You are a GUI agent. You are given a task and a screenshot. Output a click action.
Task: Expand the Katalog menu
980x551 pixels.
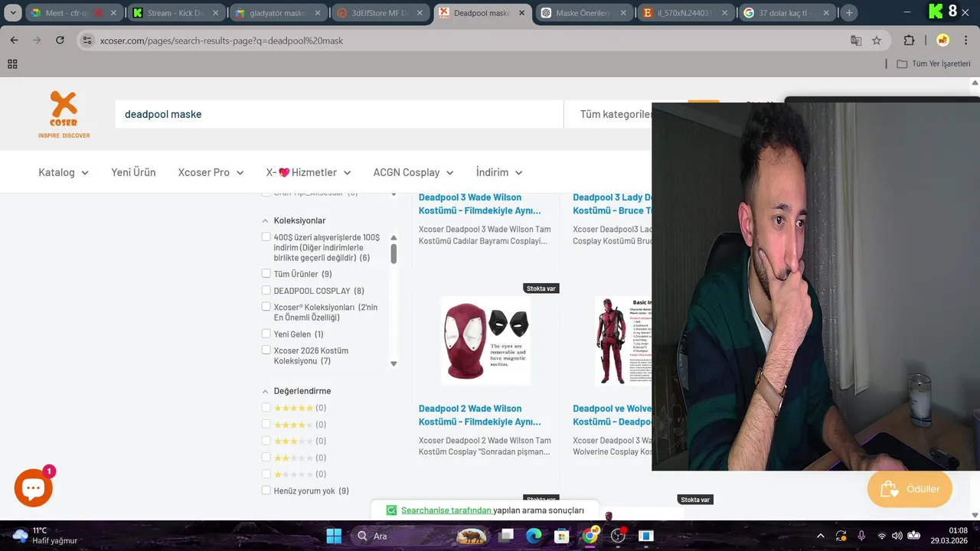tap(64, 172)
